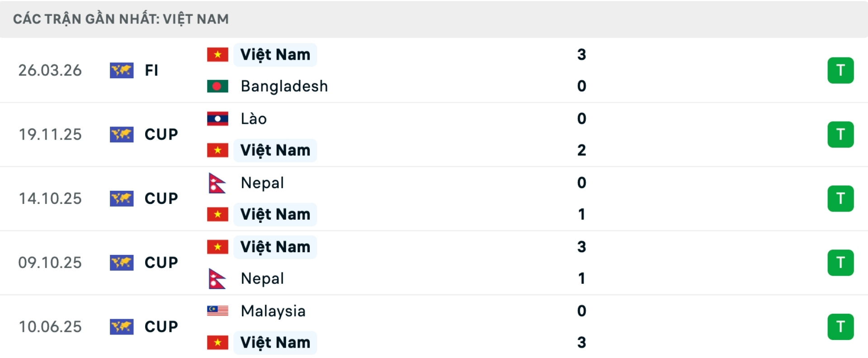Click the Nepal flag in the 09.10.25 match
The image size is (868, 358).
click(217, 278)
